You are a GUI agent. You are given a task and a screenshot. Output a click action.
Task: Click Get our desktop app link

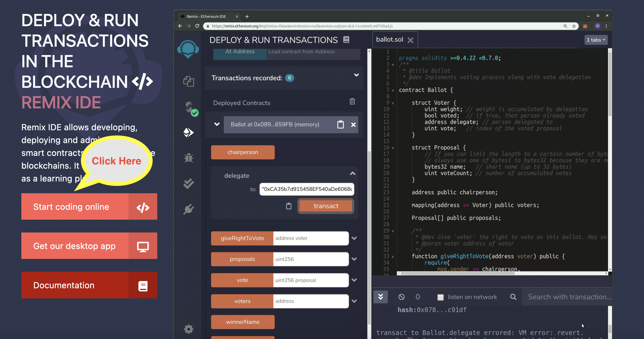tap(89, 246)
